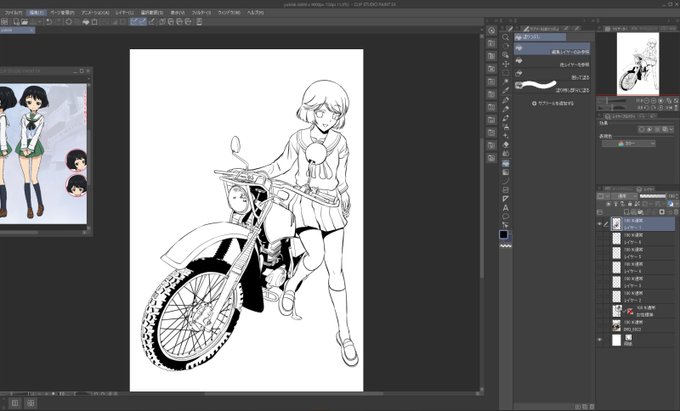680x411 pixels.
Task: Click the main drawing color swatch
Action: (x=503, y=235)
